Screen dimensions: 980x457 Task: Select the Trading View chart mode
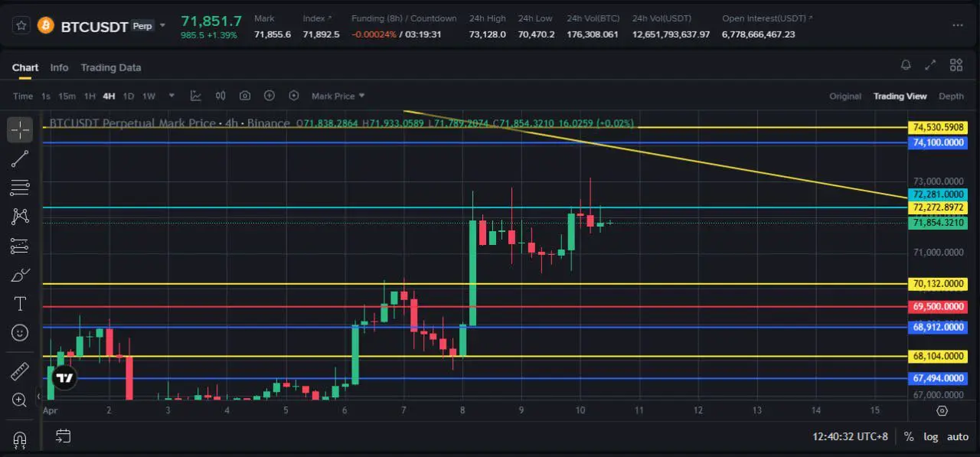[900, 96]
